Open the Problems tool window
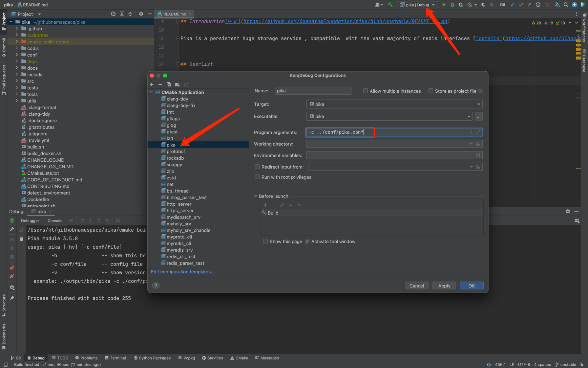Viewport: 588px width, 368px height. click(86, 358)
